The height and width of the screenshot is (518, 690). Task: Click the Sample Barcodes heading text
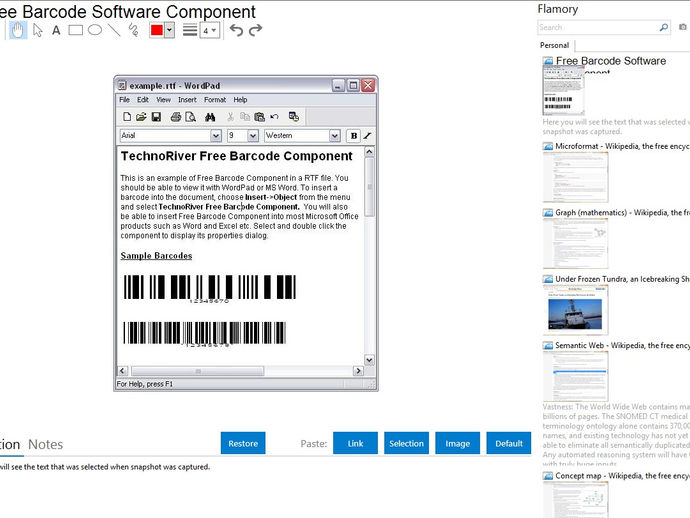pyautogui.click(x=156, y=256)
